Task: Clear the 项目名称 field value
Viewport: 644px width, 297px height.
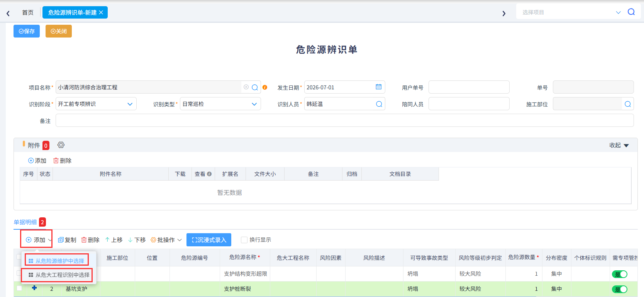Action: click(246, 87)
